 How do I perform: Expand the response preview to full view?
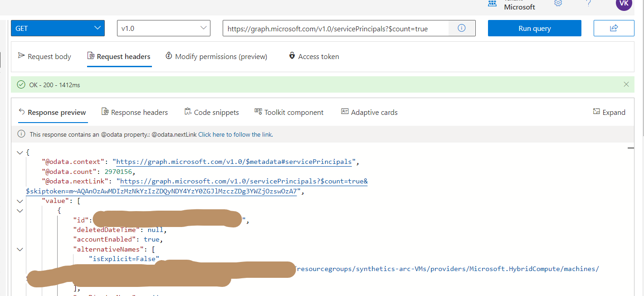point(609,112)
